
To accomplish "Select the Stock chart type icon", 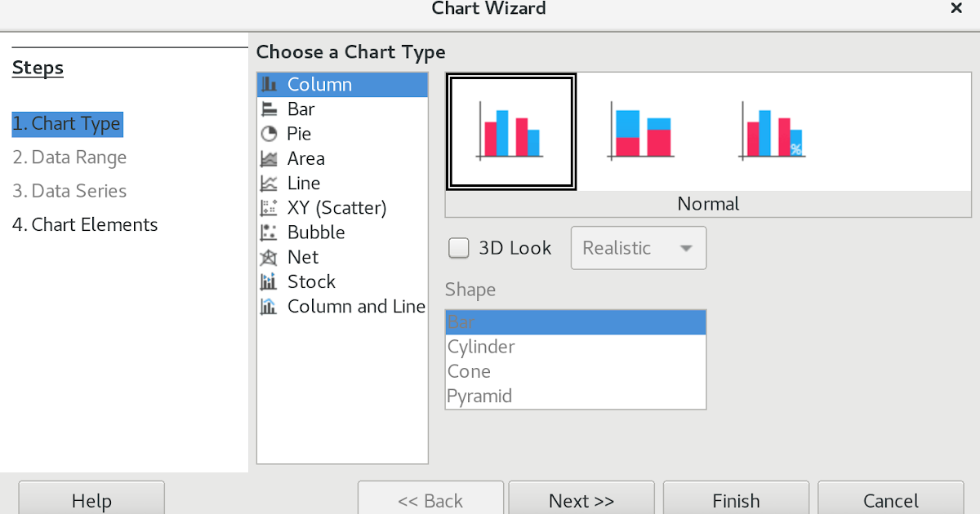I will (310, 281).
